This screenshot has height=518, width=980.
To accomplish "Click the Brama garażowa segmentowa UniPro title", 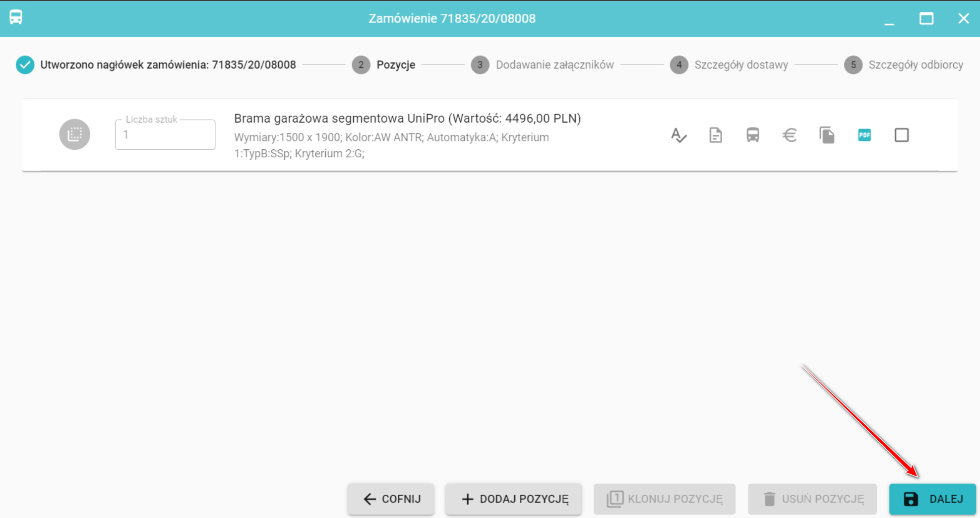I will coord(407,119).
